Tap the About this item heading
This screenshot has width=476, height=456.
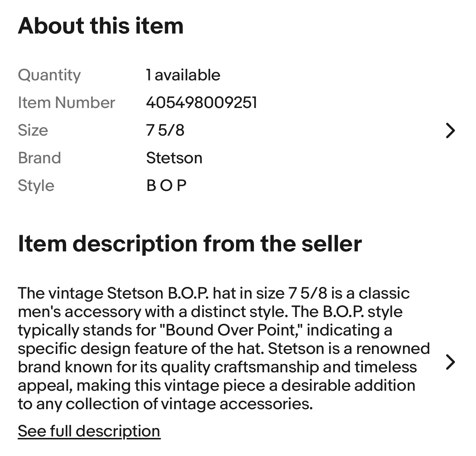pos(101,26)
